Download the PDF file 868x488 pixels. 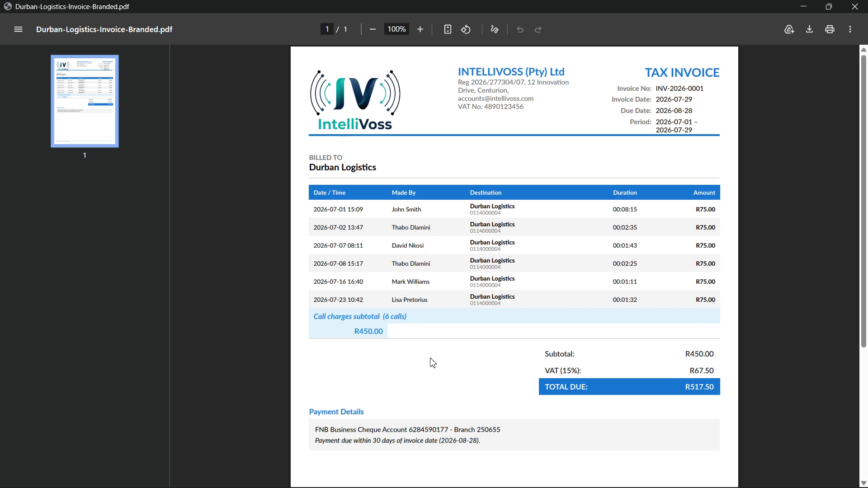809,29
